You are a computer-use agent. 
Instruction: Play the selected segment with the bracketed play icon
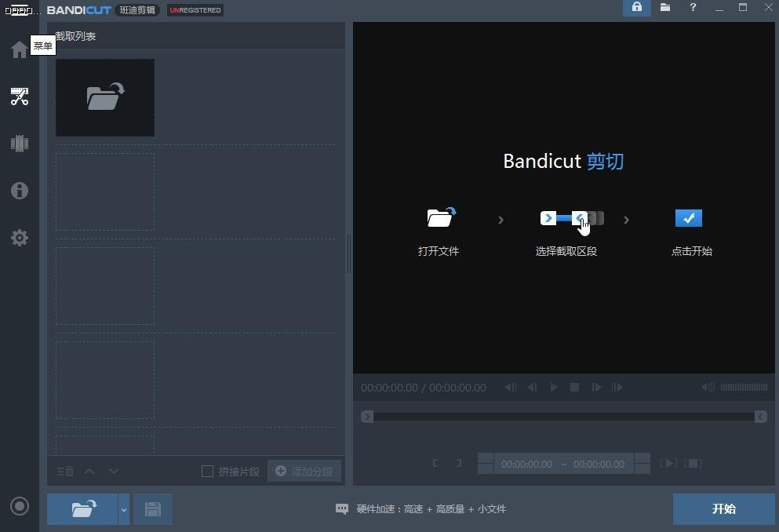pos(668,464)
